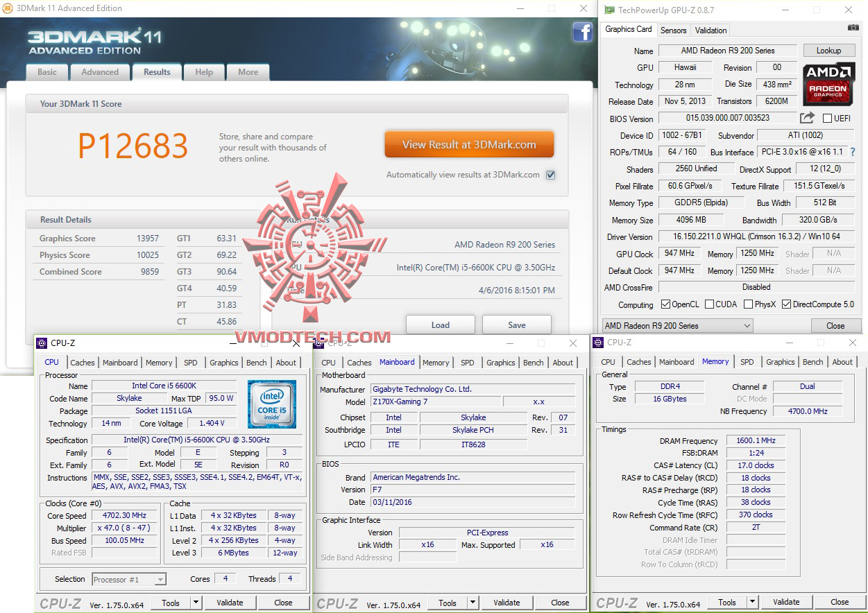This screenshot has height=613, width=868.
Task: Click the BIOS export icon beside BIOS Version
Action: point(806,118)
